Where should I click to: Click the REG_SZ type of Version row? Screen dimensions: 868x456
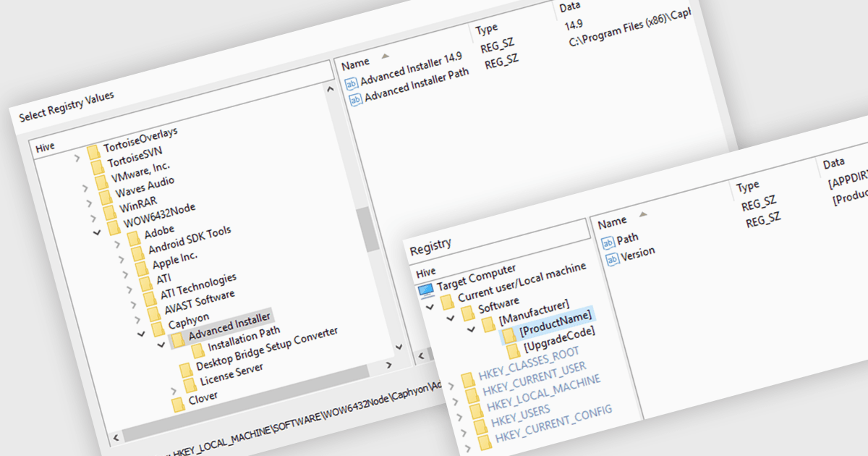point(763,221)
